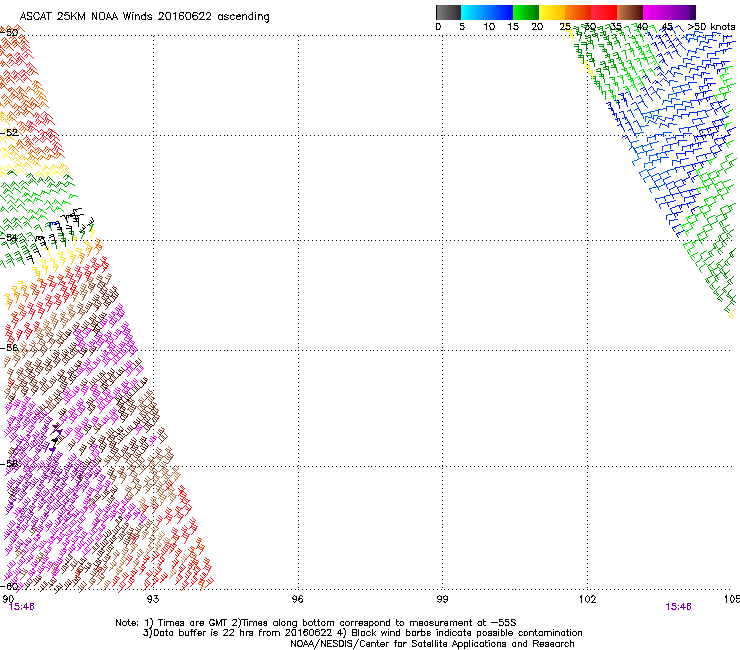Select the '-52' latitude axis label
This screenshot has width=740, height=650.
[9, 133]
